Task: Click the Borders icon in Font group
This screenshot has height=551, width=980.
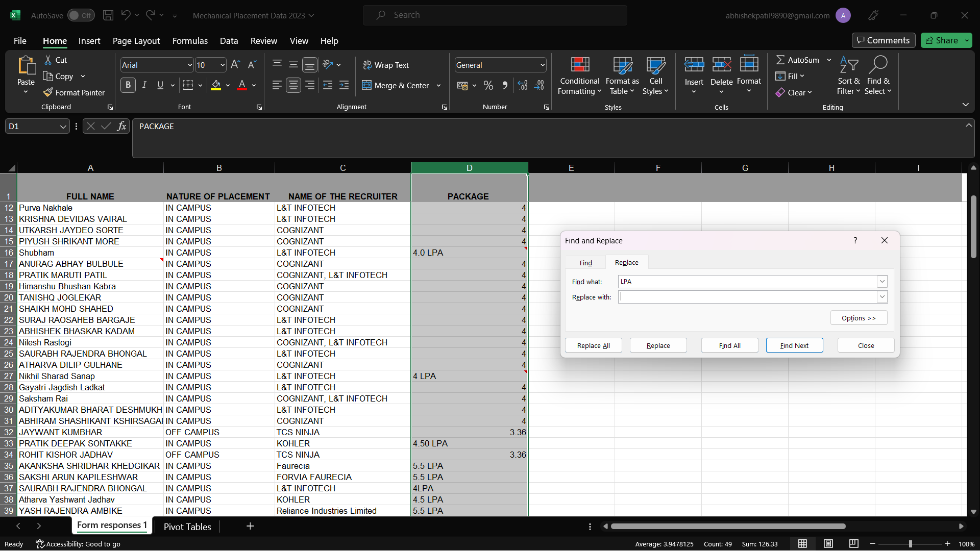Action: [x=188, y=85]
